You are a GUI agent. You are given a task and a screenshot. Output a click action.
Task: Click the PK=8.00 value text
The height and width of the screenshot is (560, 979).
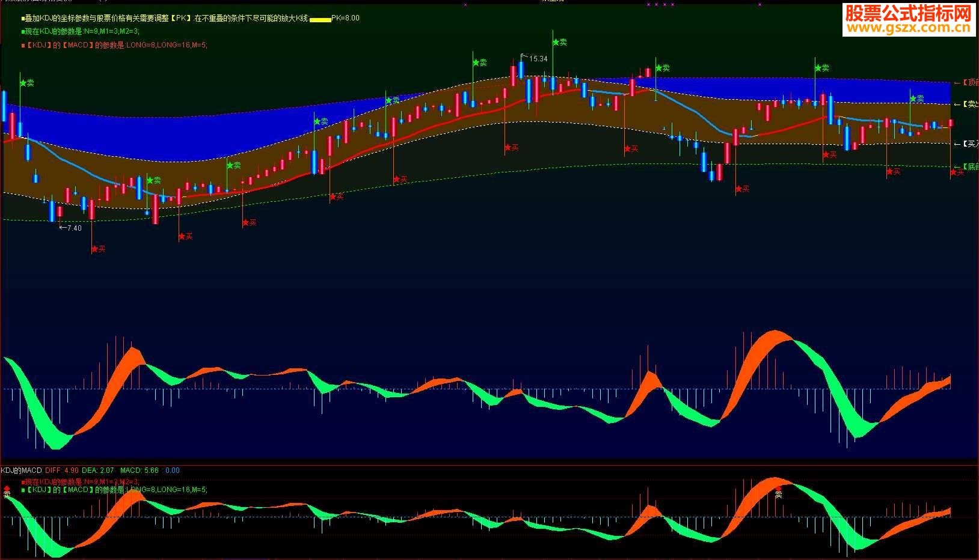point(346,18)
